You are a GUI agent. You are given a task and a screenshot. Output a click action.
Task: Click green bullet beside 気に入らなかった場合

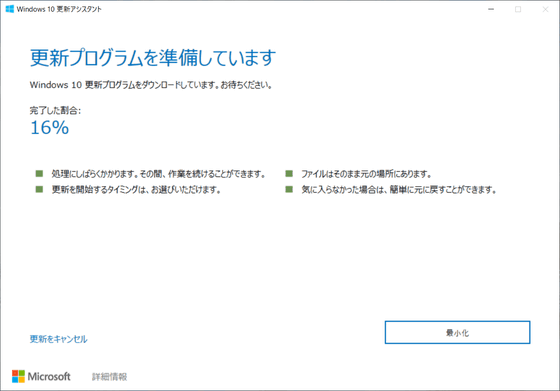(x=289, y=189)
